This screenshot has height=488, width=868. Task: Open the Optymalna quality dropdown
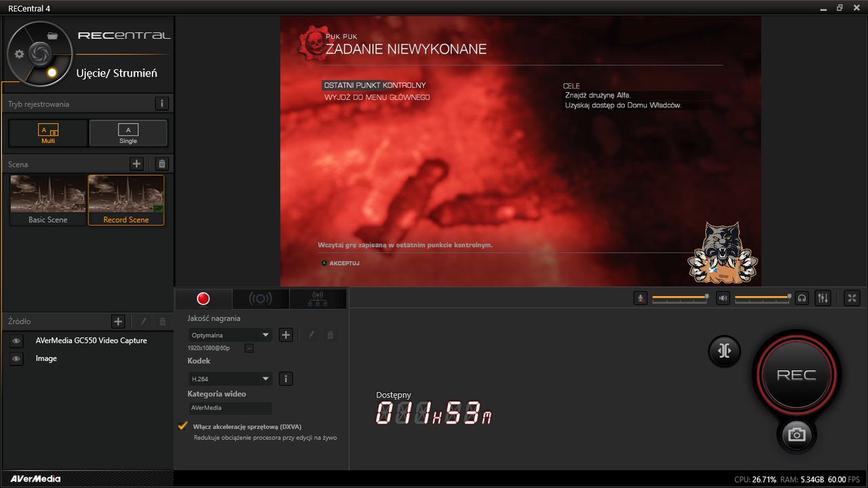click(x=231, y=335)
